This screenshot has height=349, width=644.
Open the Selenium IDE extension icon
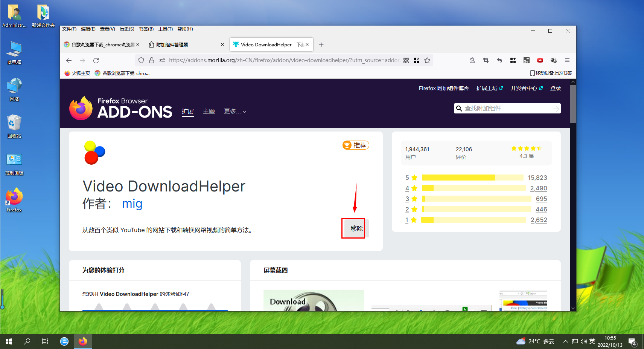pyautogui.click(x=527, y=60)
